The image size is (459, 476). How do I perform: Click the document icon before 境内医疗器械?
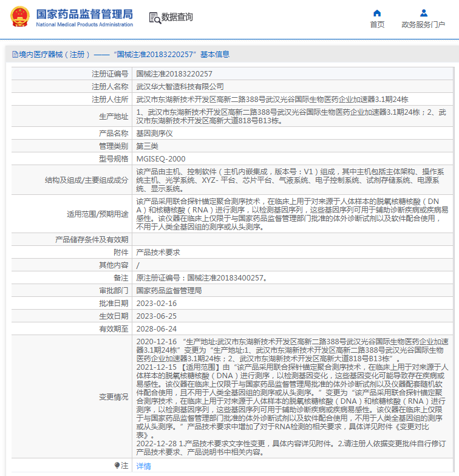pyautogui.click(x=15, y=55)
